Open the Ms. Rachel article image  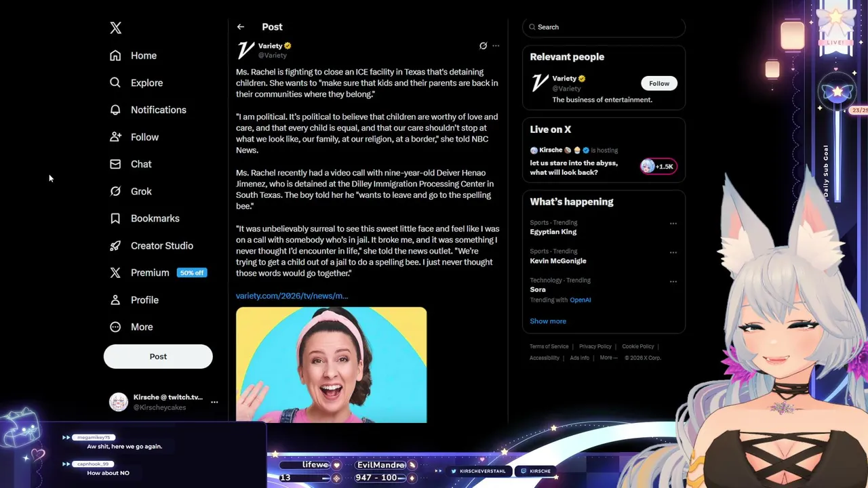click(332, 365)
